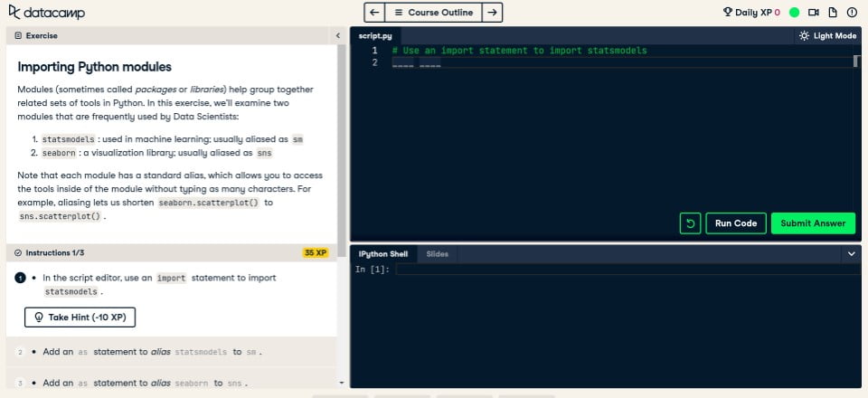Collapse the Exercise panel chevron
This screenshot has width=868, height=398.
(x=337, y=35)
